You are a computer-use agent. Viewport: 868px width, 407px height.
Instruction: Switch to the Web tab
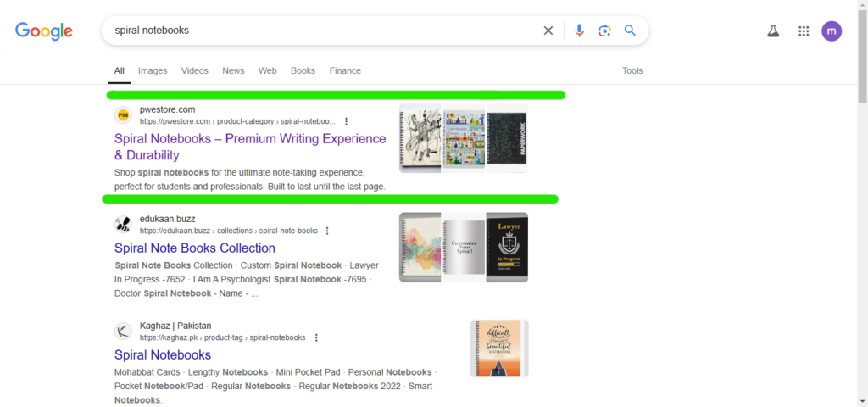click(x=267, y=71)
